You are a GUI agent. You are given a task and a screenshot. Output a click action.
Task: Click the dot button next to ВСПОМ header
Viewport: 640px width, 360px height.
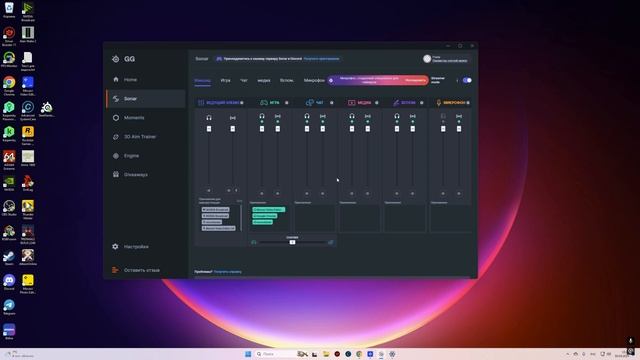422,103
